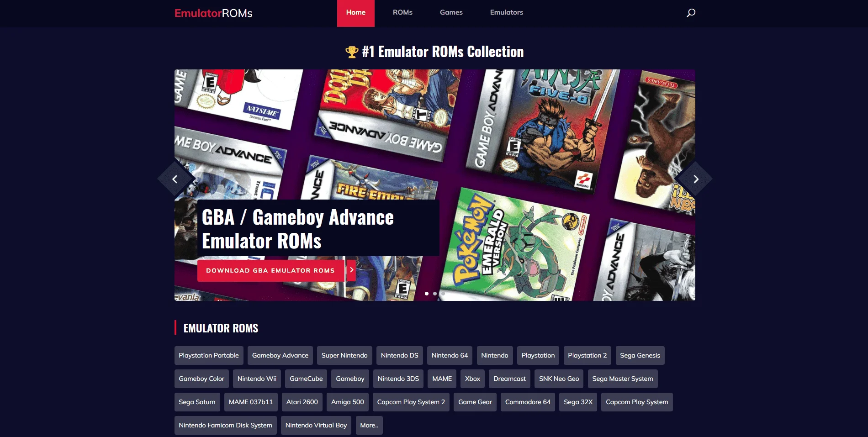Open Commodore 64 ROMs
Viewport: 868px width, 437px height.
point(528,402)
